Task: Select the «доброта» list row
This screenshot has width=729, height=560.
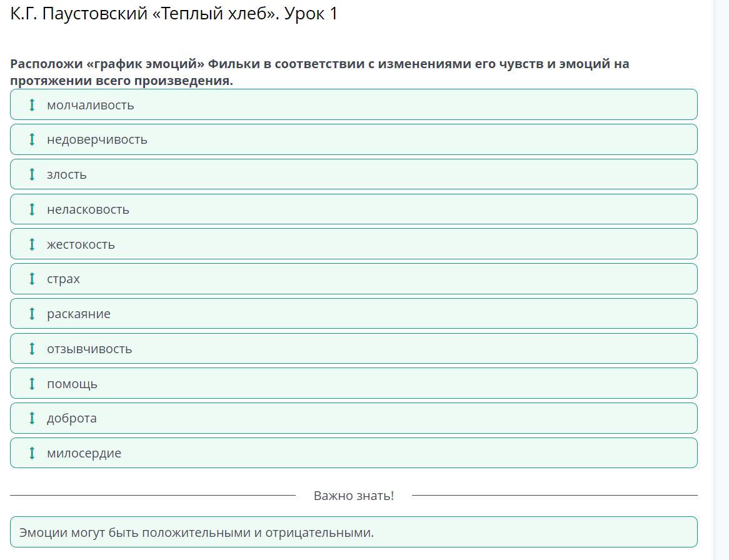Action: [353, 418]
